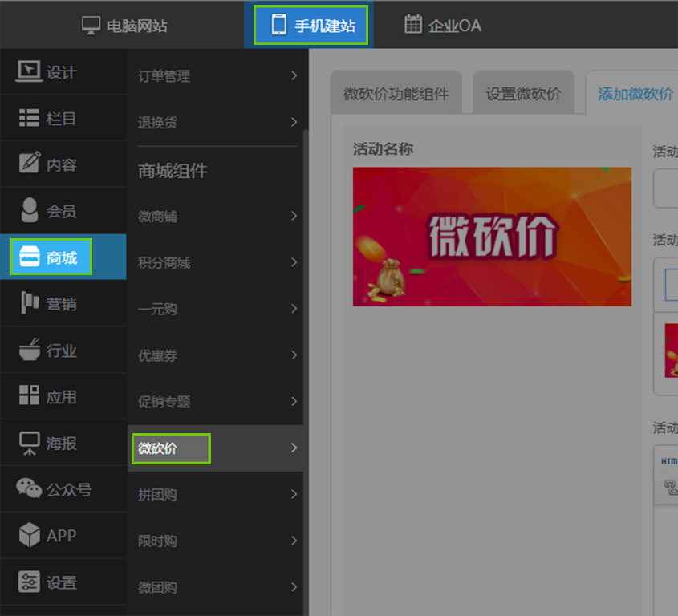Click the APP cube icon
The width and height of the screenshot is (678, 616).
click(29, 535)
